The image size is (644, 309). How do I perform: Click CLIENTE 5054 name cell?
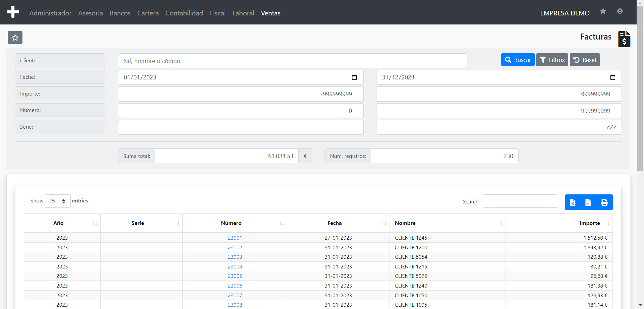coord(448,257)
